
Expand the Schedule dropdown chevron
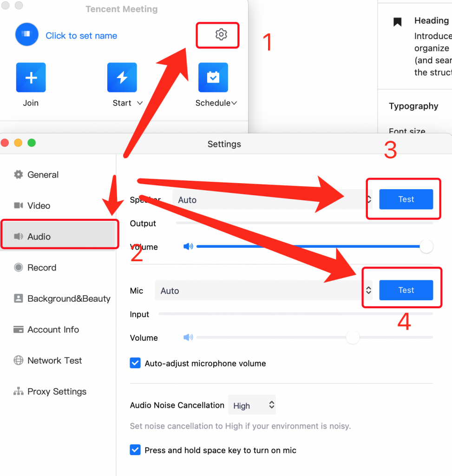coord(234,103)
